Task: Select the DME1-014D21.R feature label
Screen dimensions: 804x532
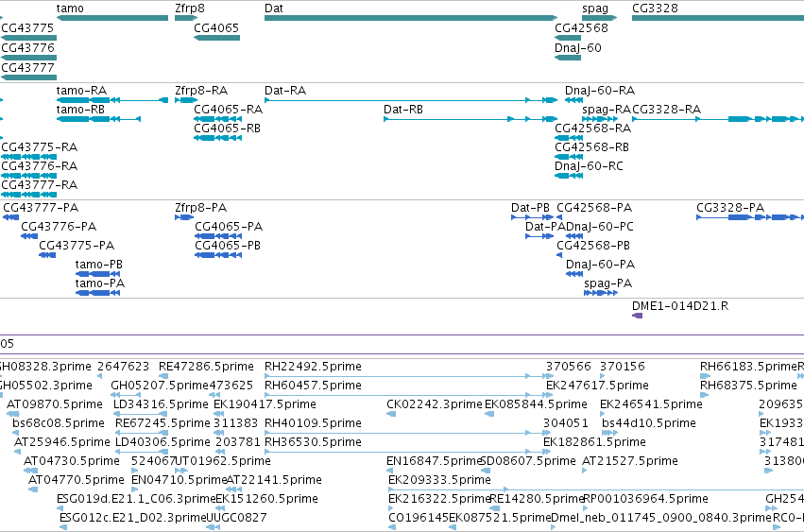Action: [680, 306]
